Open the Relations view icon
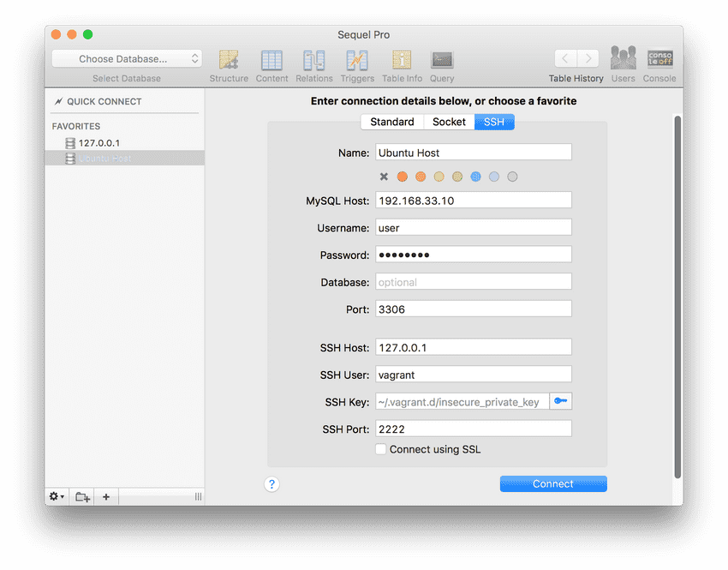 (313, 60)
